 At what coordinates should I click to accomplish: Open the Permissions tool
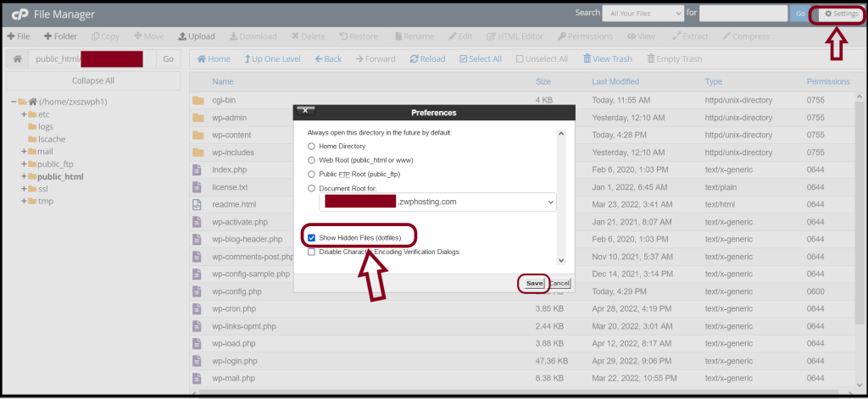[x=585, y=36]
